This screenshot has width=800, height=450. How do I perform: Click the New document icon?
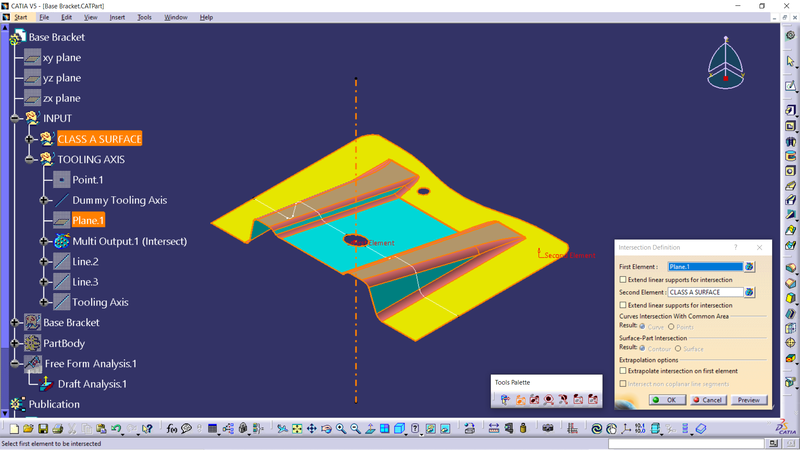coord(14,429)
